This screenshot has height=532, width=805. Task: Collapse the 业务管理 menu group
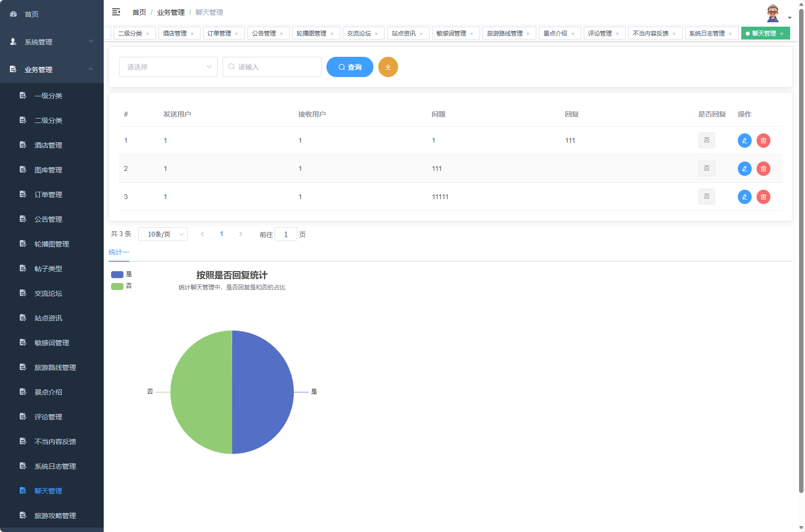point(51,70)
